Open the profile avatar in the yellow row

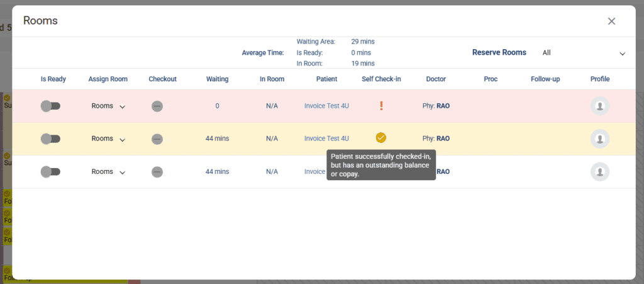600,139
